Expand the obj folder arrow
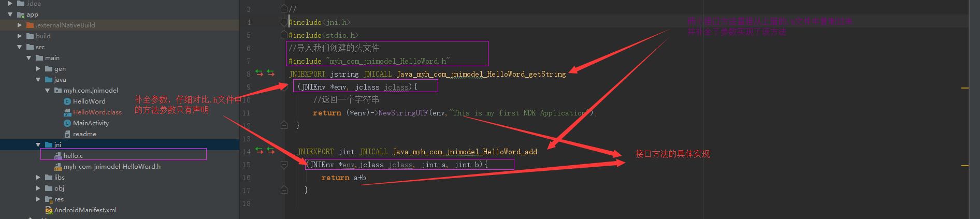Viewport: 980px width, 219px height. pos(38,188)
